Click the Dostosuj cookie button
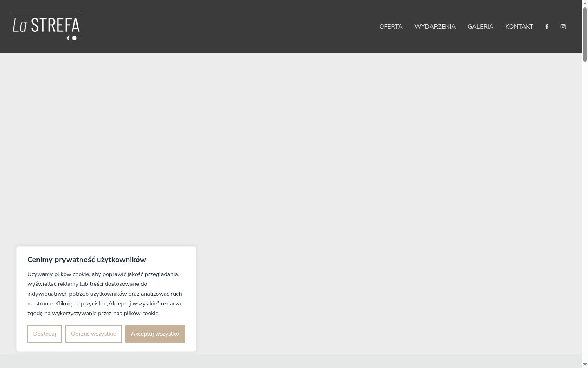The width and height of the screenshot is (588, 368). (45, 334)
